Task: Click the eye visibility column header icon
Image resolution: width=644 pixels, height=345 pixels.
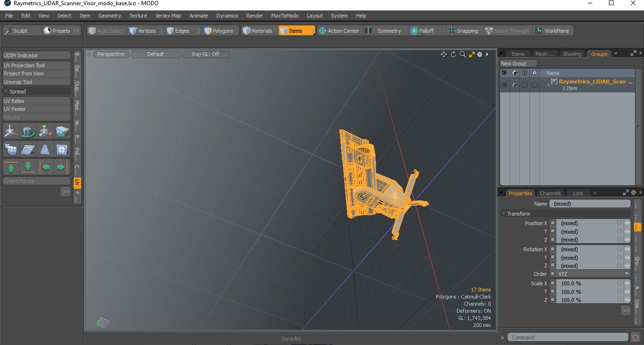Action: pyautogui.click(x=504, y=73)
